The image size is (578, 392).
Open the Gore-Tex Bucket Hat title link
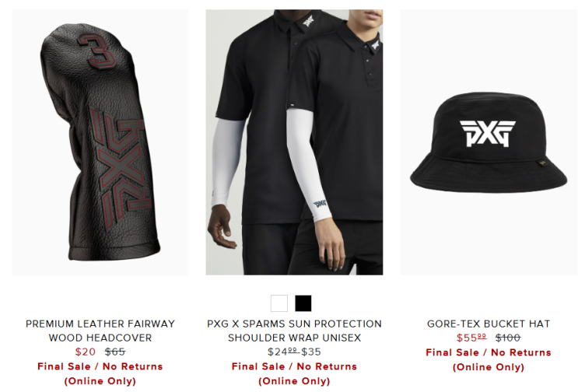[489, 324]
